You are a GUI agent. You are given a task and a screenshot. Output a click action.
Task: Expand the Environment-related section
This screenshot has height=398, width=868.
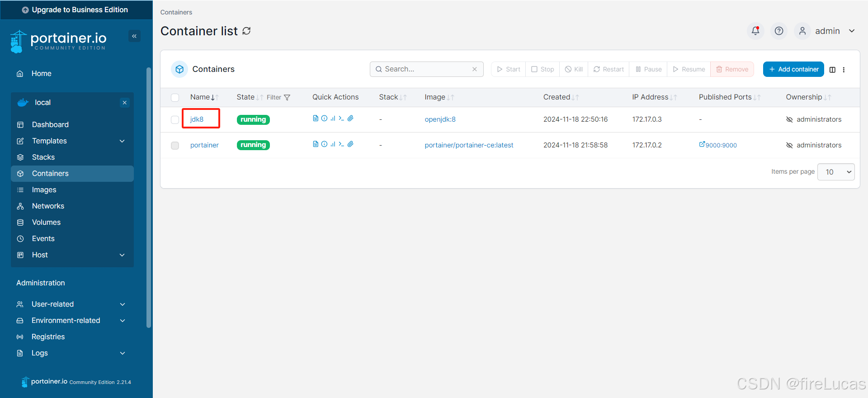(72, 321)
